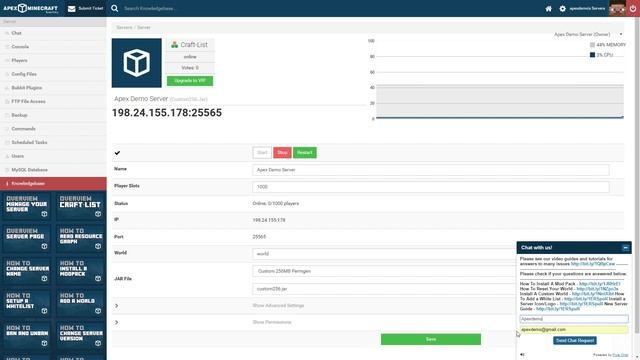Open Chat in the sidebar

(53, 33)
